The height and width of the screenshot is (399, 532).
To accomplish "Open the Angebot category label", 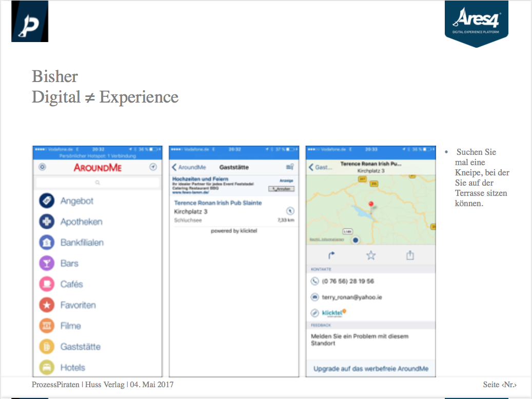I will (x=76, y=201).
